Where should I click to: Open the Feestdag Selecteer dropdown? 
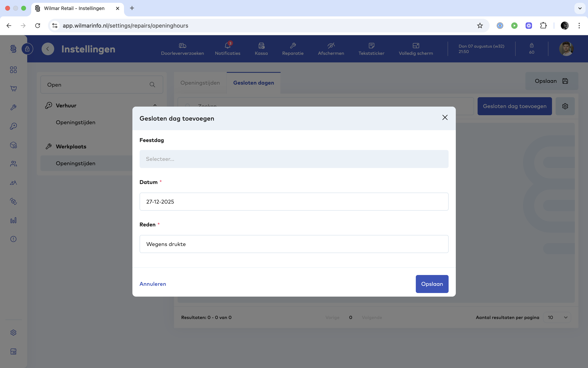[294, 159]
